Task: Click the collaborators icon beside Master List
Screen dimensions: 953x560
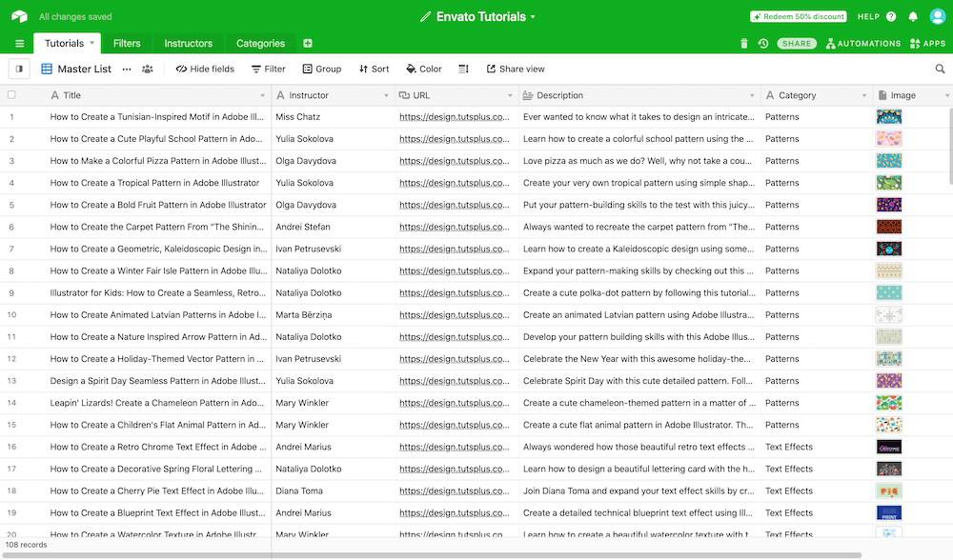Action: [147, 69]
